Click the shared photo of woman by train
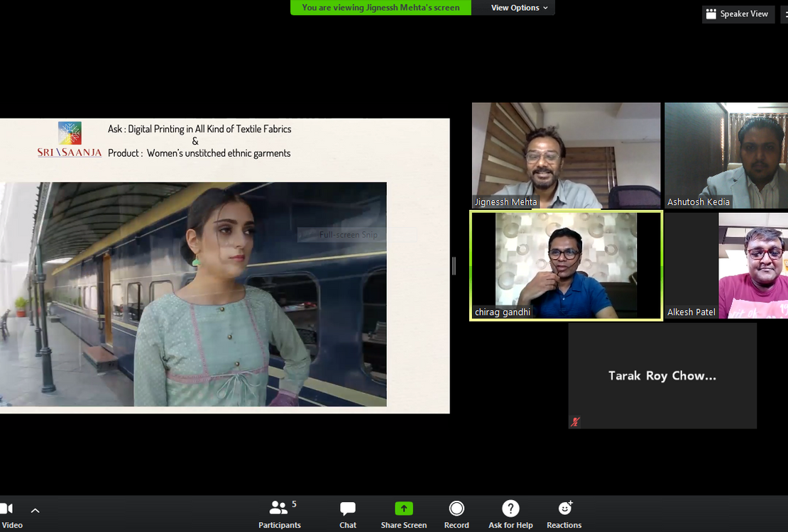The height and width of the screenshot is (532, 788). tap(193, 294)
